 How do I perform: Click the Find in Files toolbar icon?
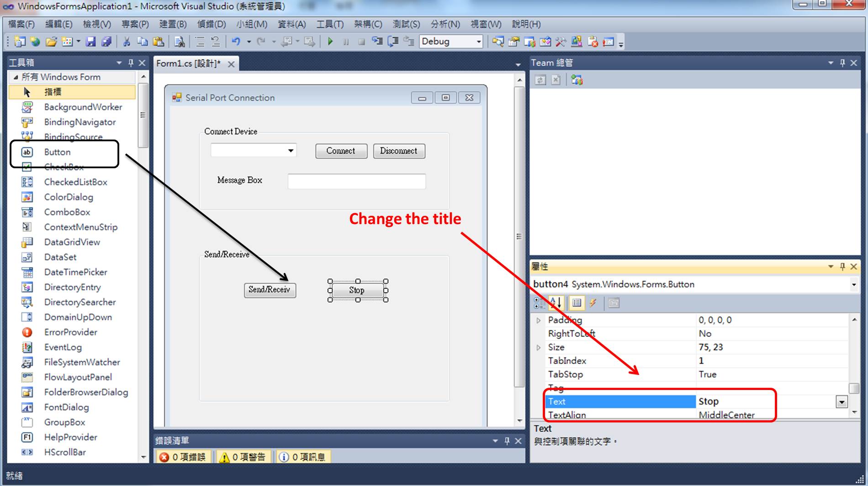180,42
